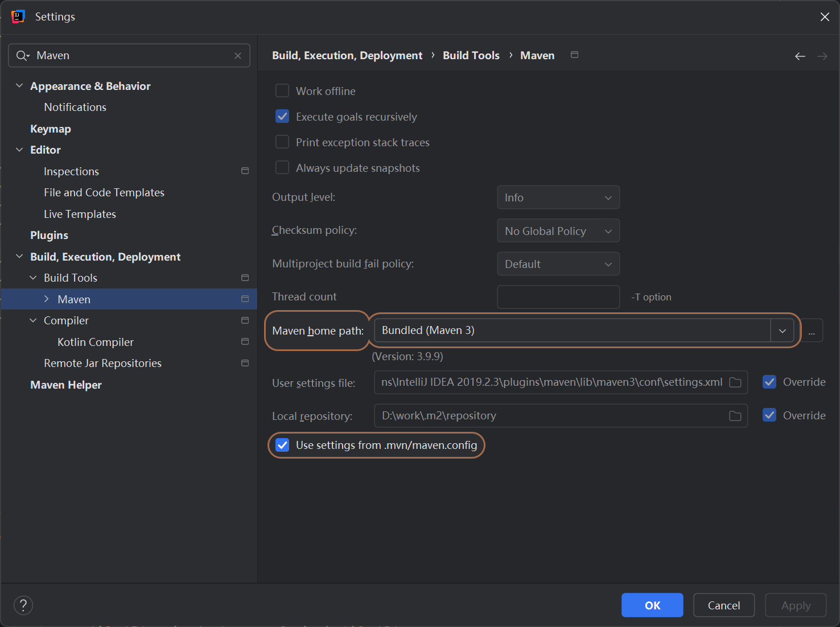Click into the Thread count field

coord(558,297)
